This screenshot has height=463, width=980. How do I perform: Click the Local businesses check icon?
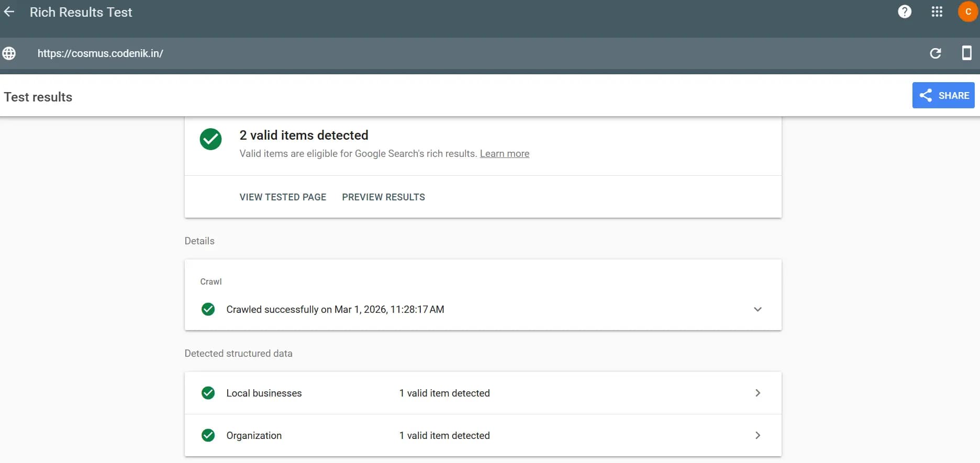pyautogui.click(x=208, y=393)
